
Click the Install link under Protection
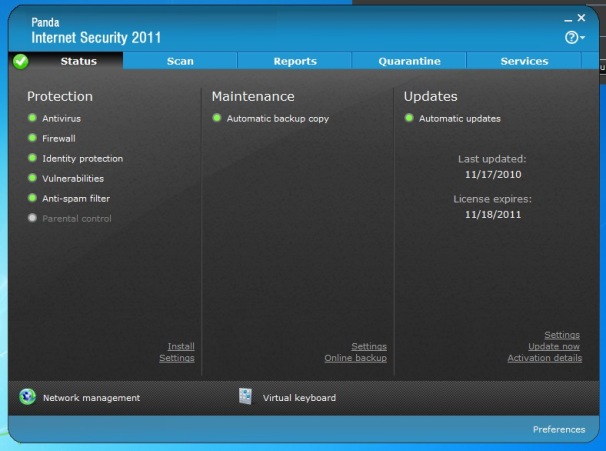point(181,346)
